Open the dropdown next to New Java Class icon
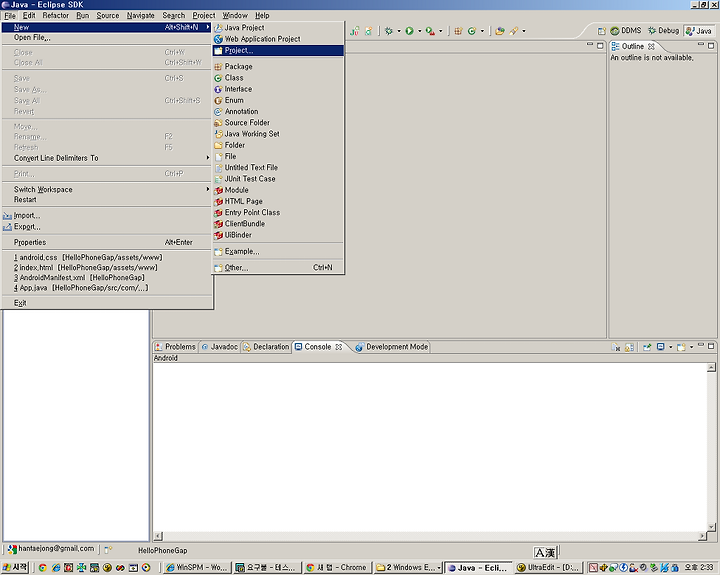Screen dimensions: 720x575 (482, 31)
